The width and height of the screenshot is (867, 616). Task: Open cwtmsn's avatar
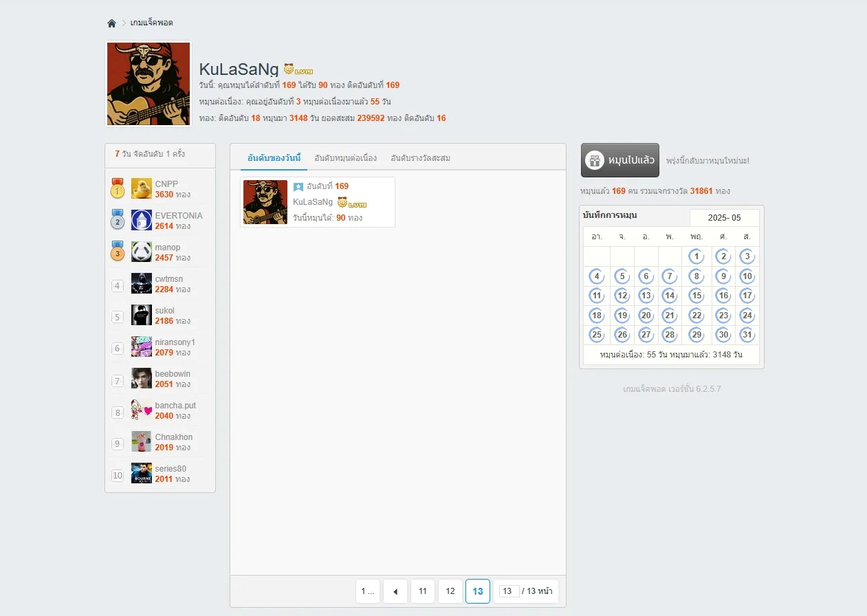pyautogui.click(x=142, y=283)
